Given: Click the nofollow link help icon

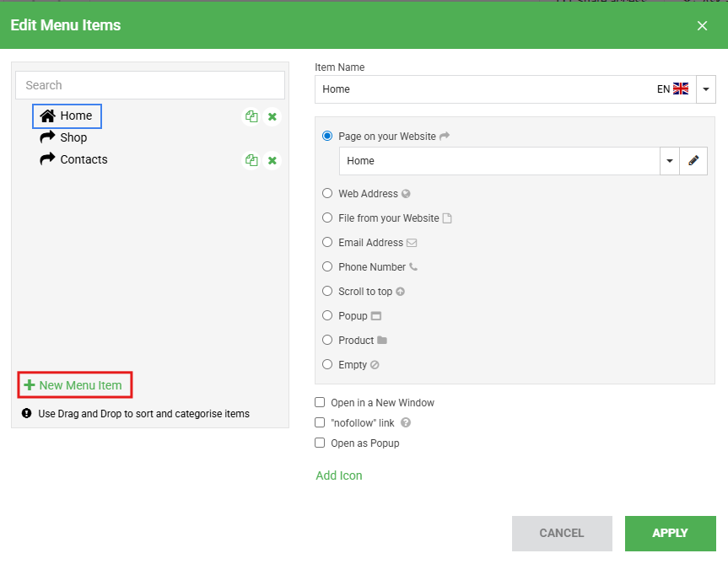Looking at the screenshot, I should click(406, 423).
